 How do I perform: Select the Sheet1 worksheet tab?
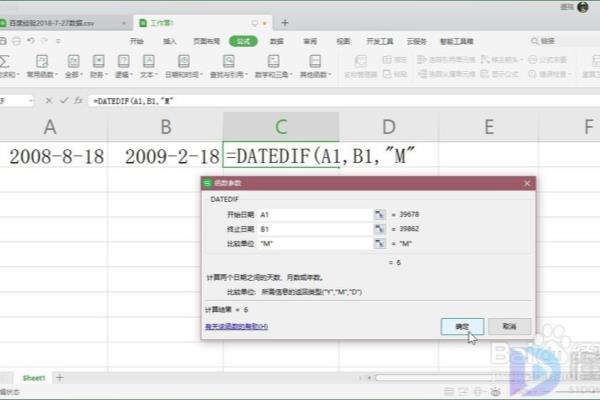pos(34,378)
